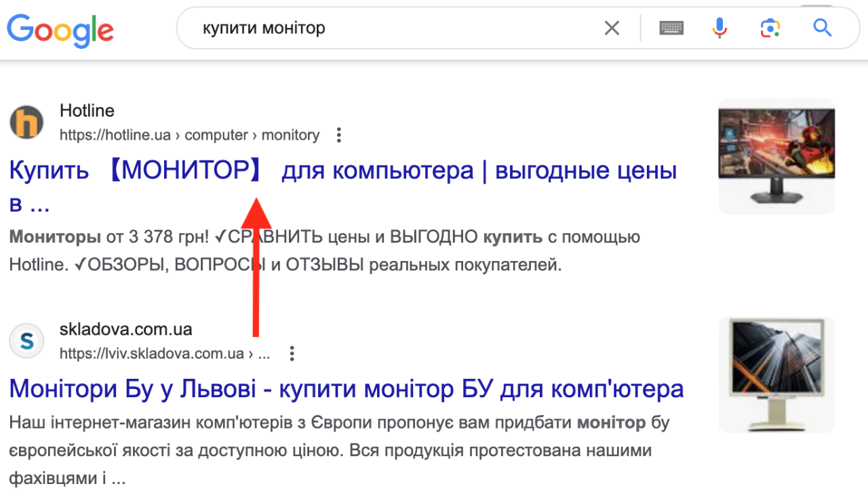
Task: Open the three-dot menu for the skladova result
Action: coord(292,353)
